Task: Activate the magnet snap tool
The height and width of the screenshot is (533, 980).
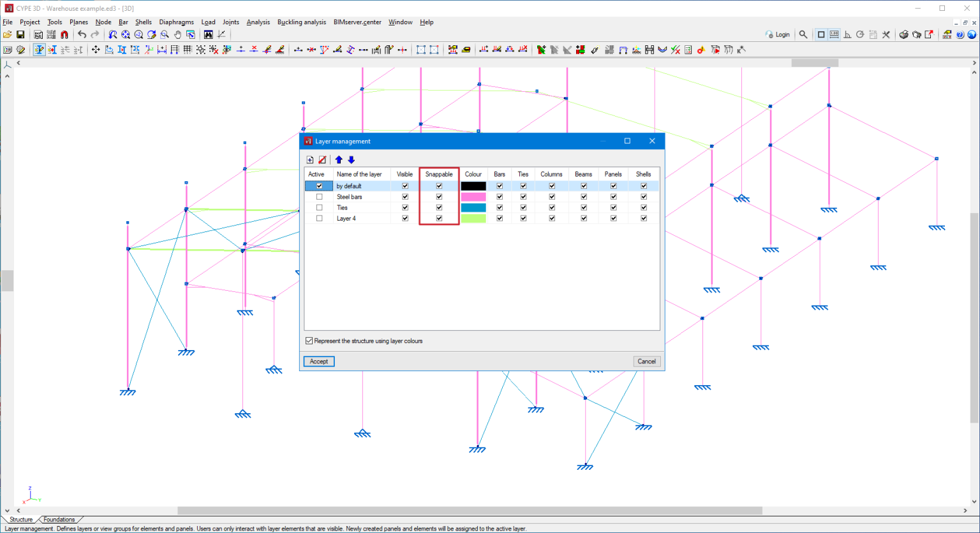Action: click(64, 34)
